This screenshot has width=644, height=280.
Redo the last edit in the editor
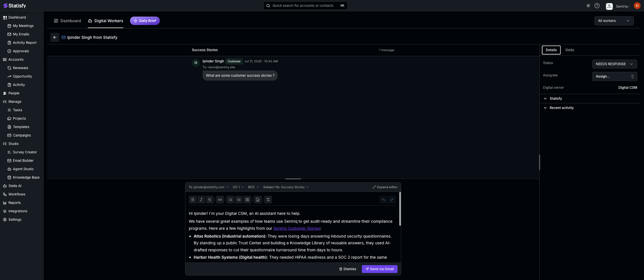[x=392, y=200]
